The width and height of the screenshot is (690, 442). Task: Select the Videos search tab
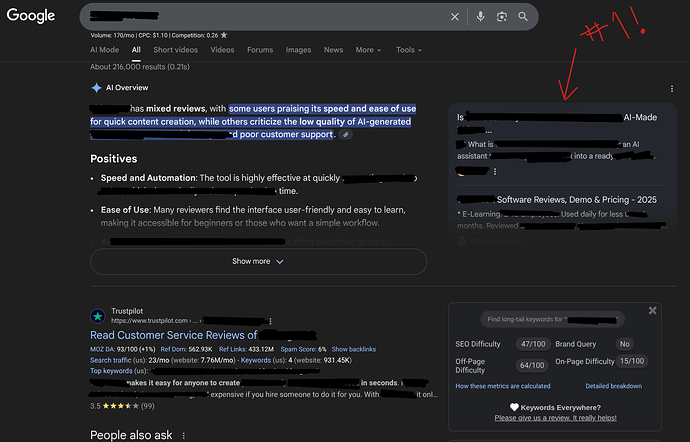[222, 50]
